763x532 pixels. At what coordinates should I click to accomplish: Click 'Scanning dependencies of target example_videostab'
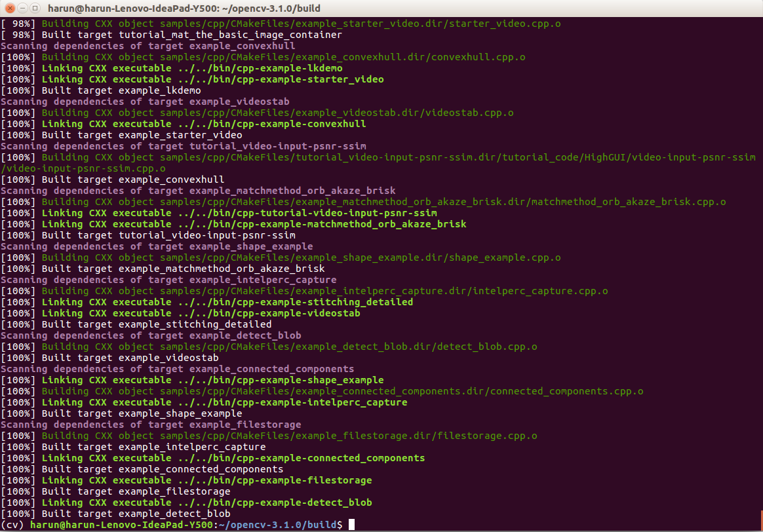pyautogui.click(x=144, y=102)
